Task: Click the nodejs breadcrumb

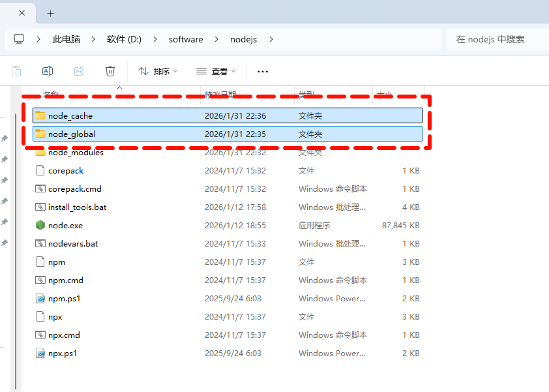Action: [243, 39]
